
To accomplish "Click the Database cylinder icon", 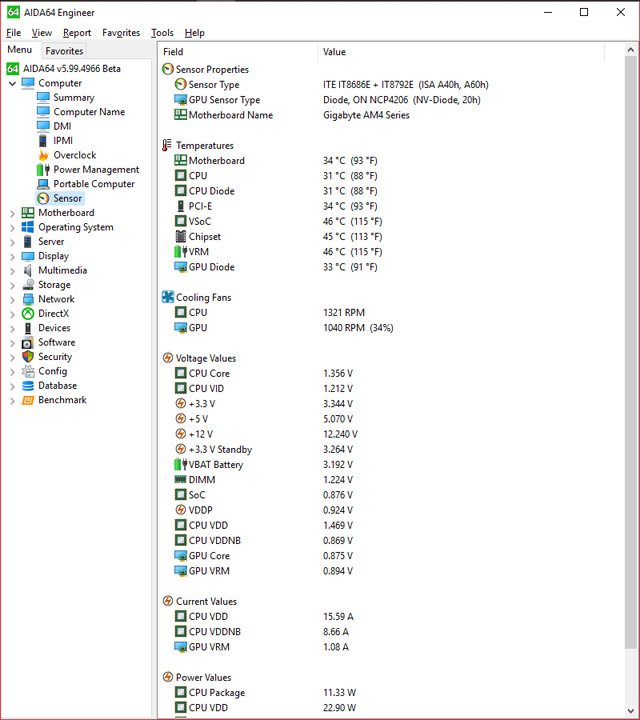I will (28, 386).
